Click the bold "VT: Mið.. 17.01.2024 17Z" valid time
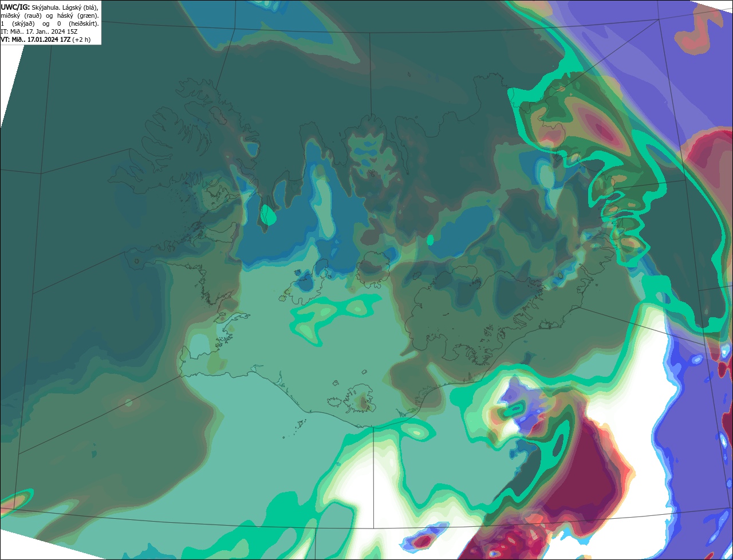733x560 pixels. [36, 40]
